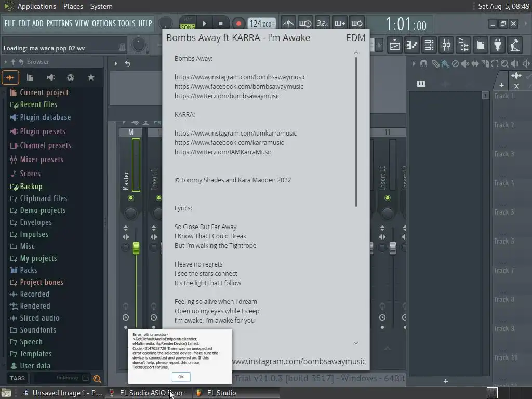The width and height of the screenshot is (532, 399).
Task: Click the Master channel volume fader
Action: point(136,248)
